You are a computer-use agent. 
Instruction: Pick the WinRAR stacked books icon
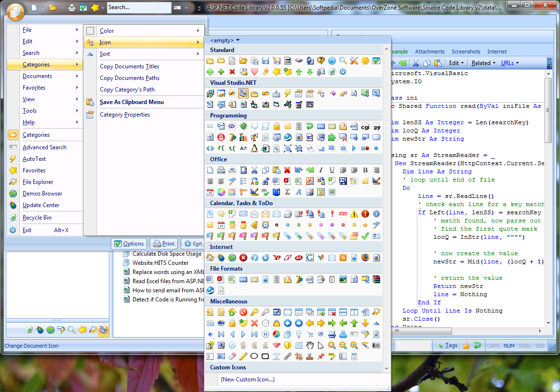point(376,279)
